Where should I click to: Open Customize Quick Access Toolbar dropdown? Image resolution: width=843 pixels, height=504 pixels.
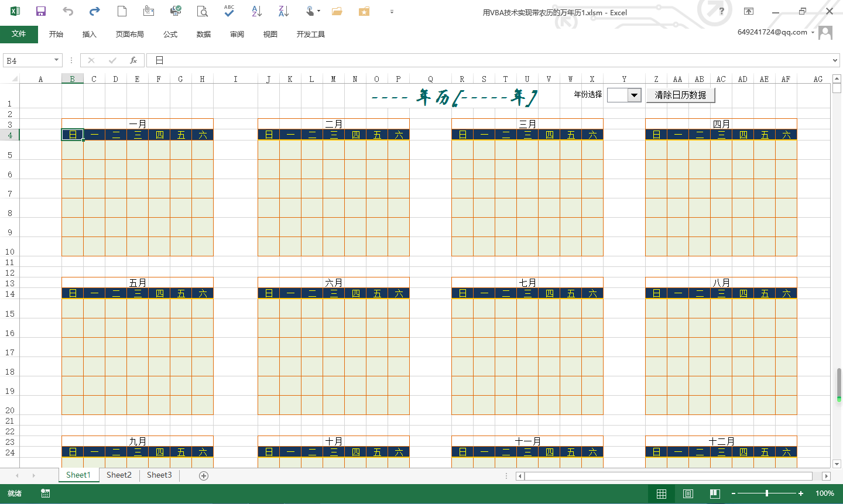tap(392, 12)
